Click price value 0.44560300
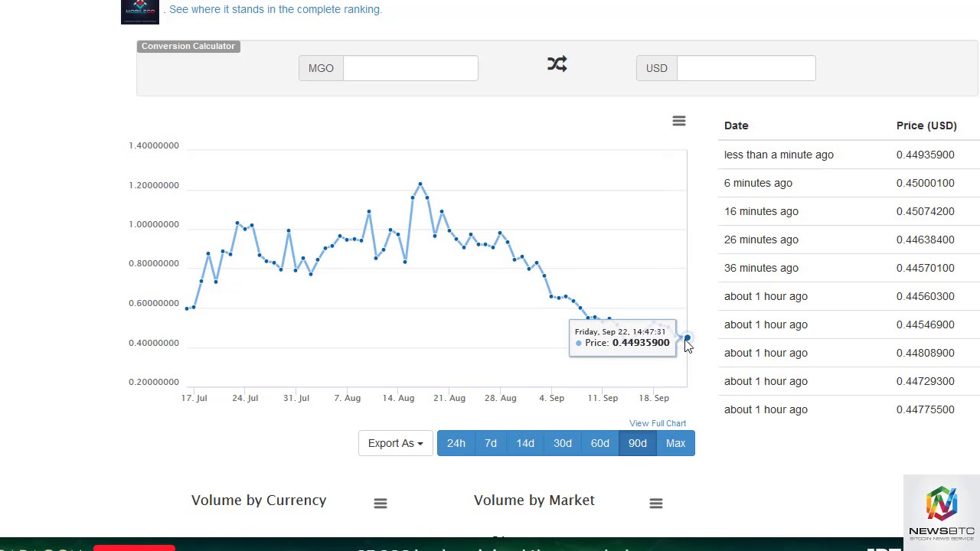Image resolution: width=980 pixels, height=551 pixels. click(x=926, y=296)
